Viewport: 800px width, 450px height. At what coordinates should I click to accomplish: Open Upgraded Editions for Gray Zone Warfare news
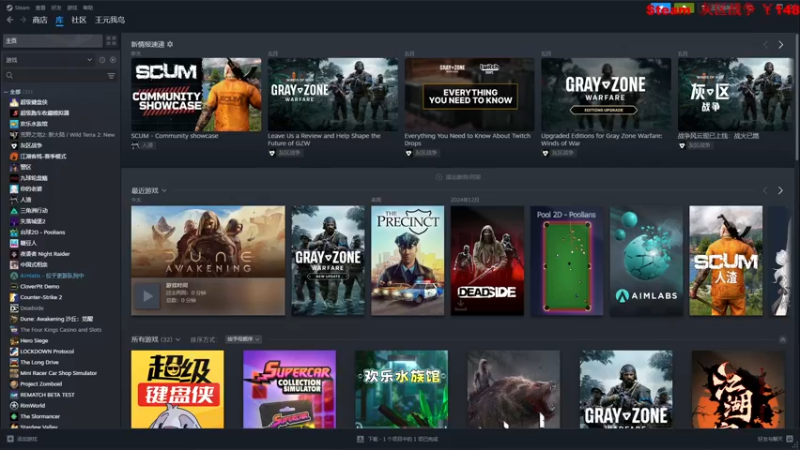coord(606,94)
